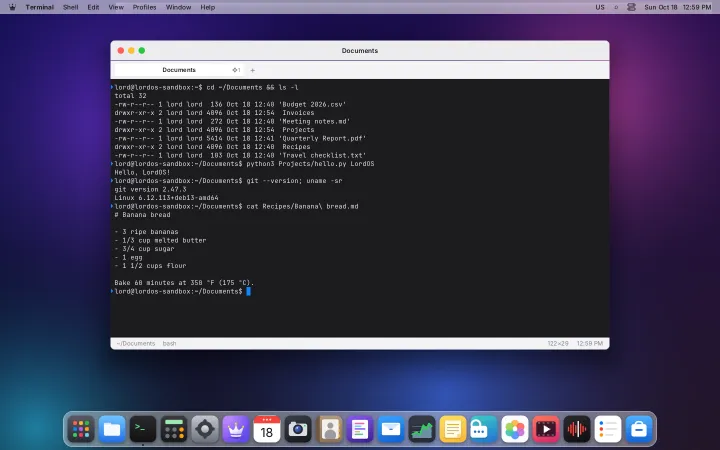Open the purple crown app in dock
The width and height of the screenshot is (720, 450).
coord(236,429)
